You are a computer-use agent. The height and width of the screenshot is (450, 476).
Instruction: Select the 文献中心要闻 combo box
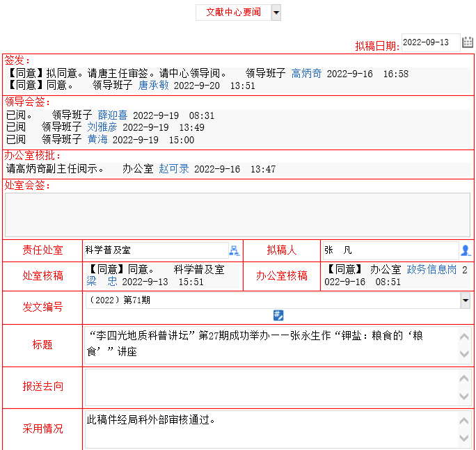click(x=233, y=13)
